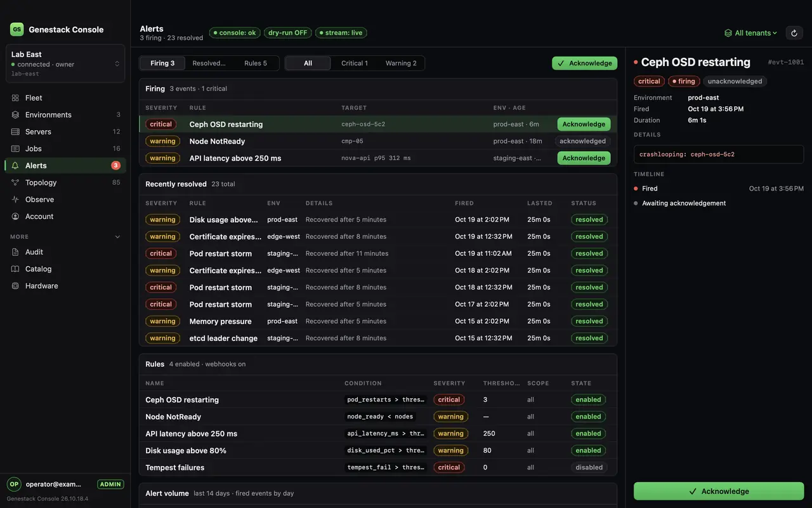The height and width of the screenshot is (508, 812).
Task: Filter by All severities
Action: pyautogui.click(x=308, y=63)
